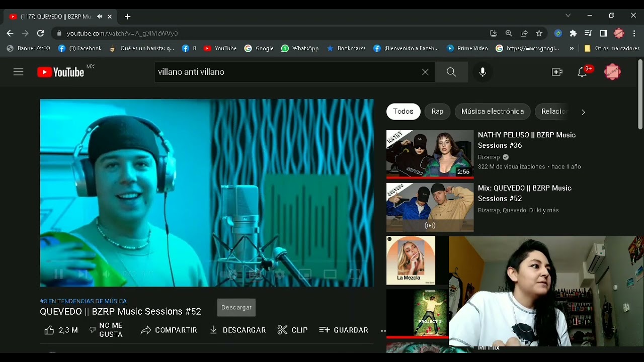This screenshot has height=362, width=644.
Task: Open the YouTube hamburger guide menu
Action: click(x=19, y=72)
